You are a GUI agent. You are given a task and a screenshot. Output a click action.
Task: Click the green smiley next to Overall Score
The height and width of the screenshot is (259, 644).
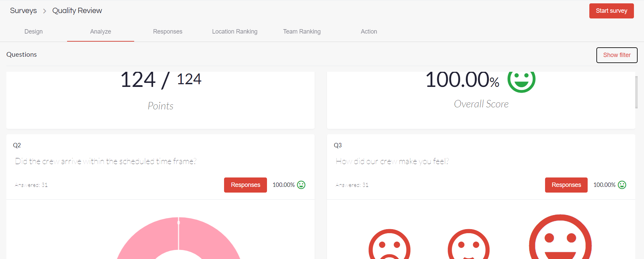point(521,80)
